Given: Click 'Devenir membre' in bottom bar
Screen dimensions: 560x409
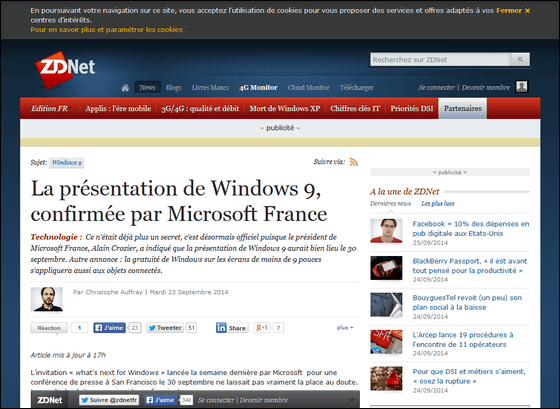Looking at the screenshot, I should pyautogui.click(x=264, y=400).
